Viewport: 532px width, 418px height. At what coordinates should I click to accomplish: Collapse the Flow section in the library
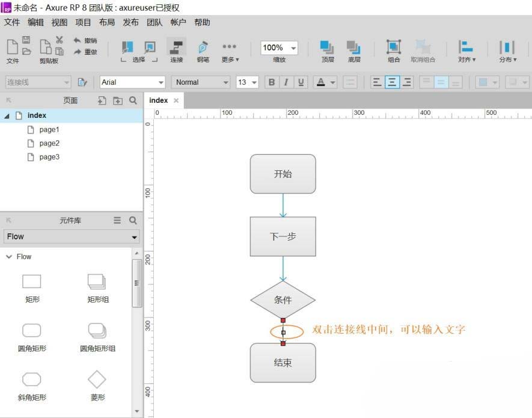tap(10, 256)
